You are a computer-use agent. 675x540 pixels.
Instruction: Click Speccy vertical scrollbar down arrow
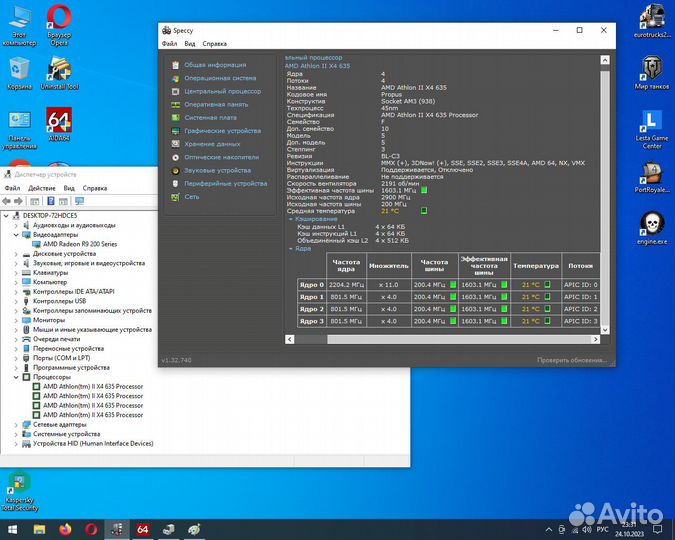(605, 330)
